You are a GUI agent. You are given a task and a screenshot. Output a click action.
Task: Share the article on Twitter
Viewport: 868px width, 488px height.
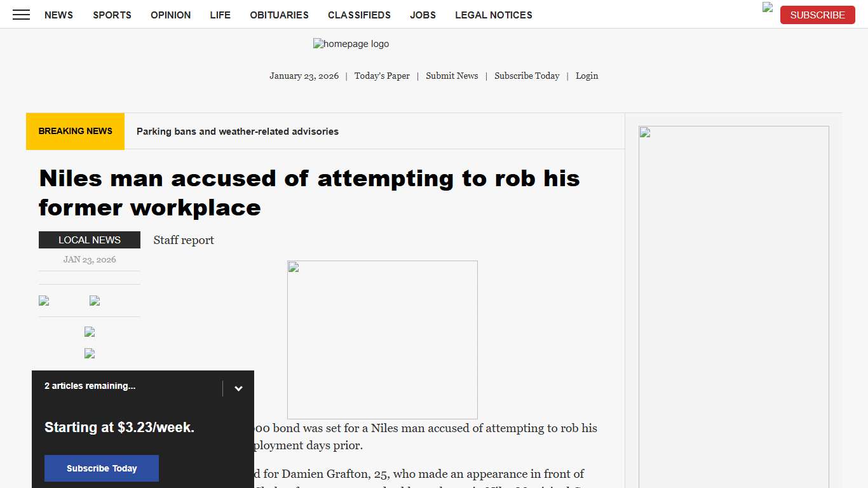pyautogui.click(x=94, y=300)
